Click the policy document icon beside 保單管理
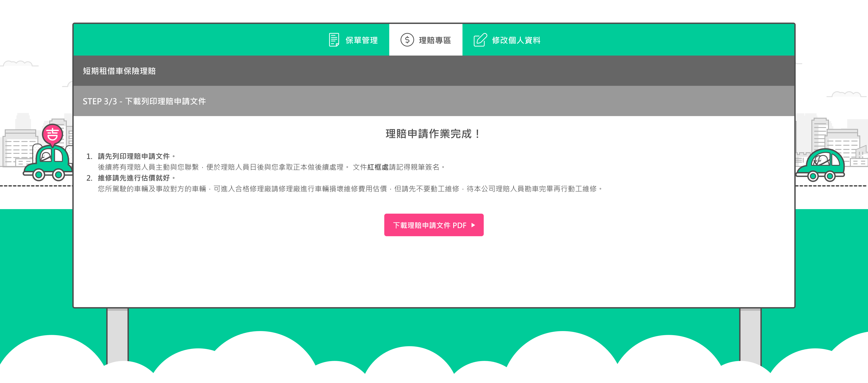Screen dimensions: 868x383 (x=334, y=40)
